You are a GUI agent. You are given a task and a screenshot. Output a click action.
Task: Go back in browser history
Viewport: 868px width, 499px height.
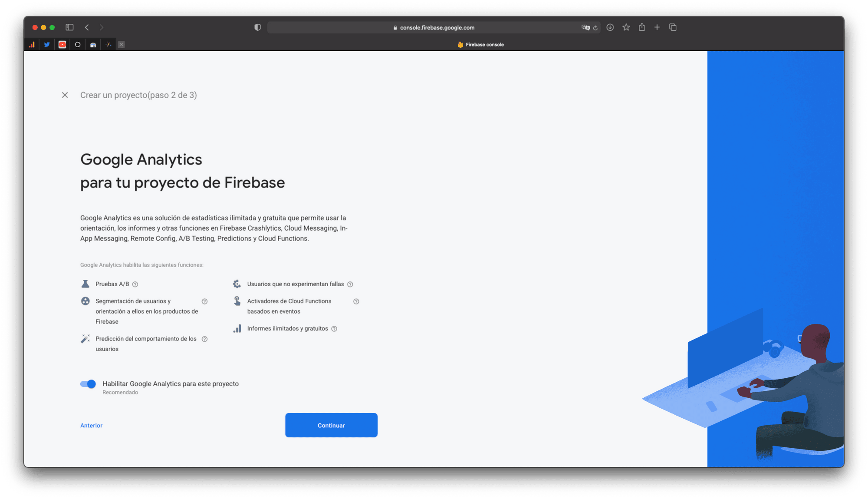pos(87,27)
